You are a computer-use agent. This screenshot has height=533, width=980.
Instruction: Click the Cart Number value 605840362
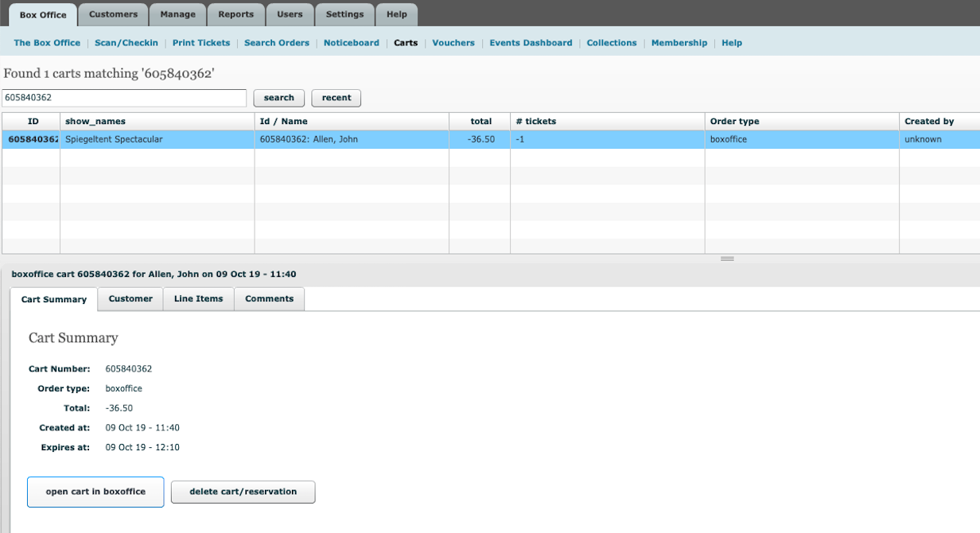point(129,369)
